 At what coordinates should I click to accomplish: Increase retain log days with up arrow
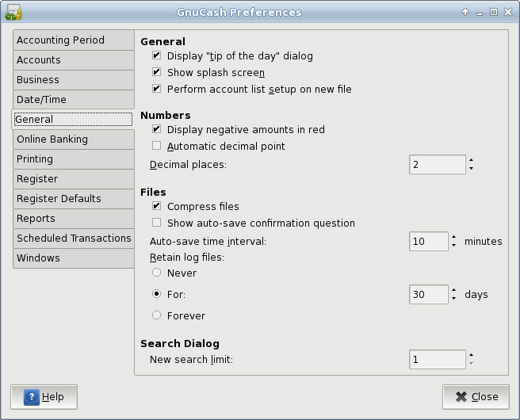click(453, 290)
